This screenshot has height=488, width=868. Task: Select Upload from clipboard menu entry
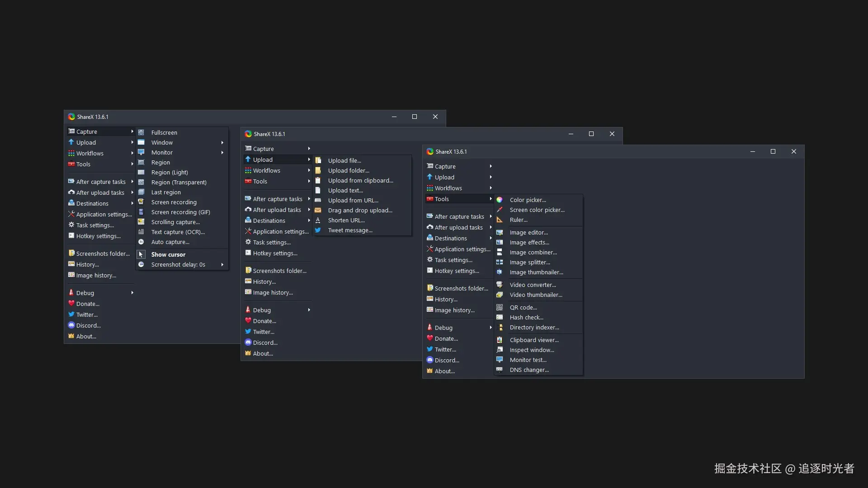[360, 180]
